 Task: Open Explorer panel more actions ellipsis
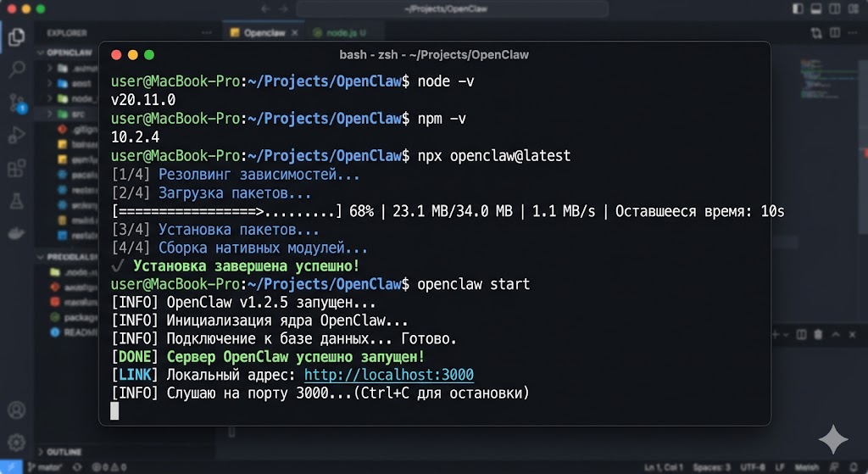click(x=207, y=33)
